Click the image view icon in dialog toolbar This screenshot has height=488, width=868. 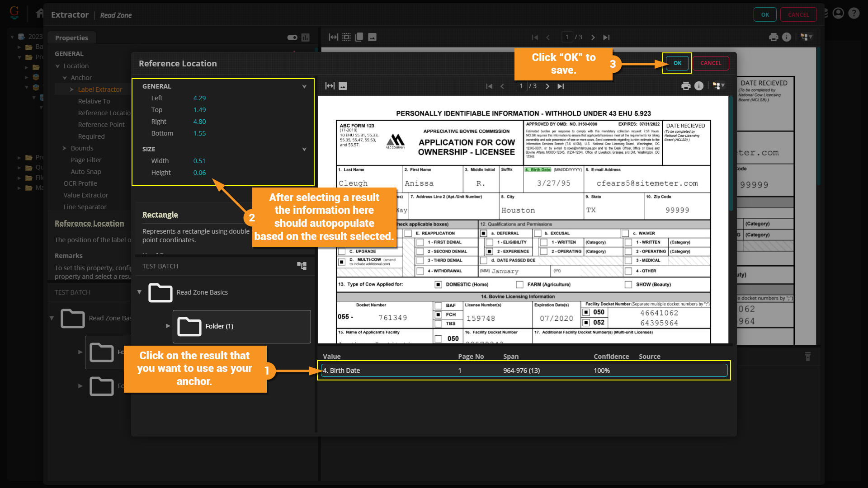343,86
